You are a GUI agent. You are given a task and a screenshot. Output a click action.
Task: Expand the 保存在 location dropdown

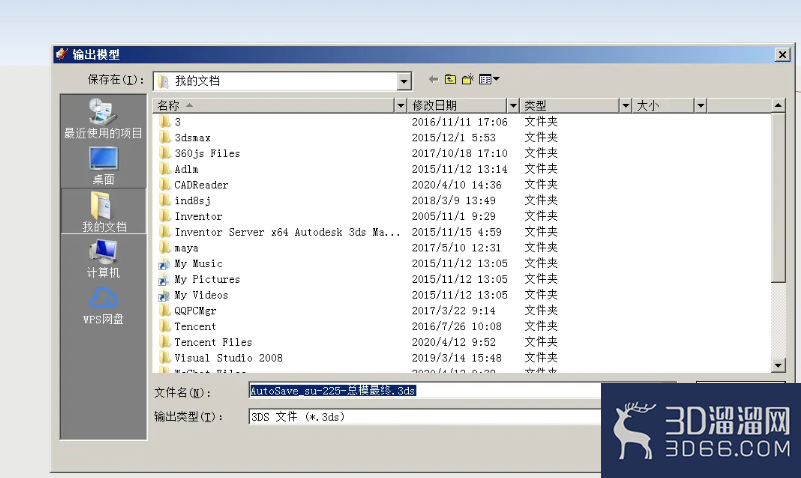(404, 81)
